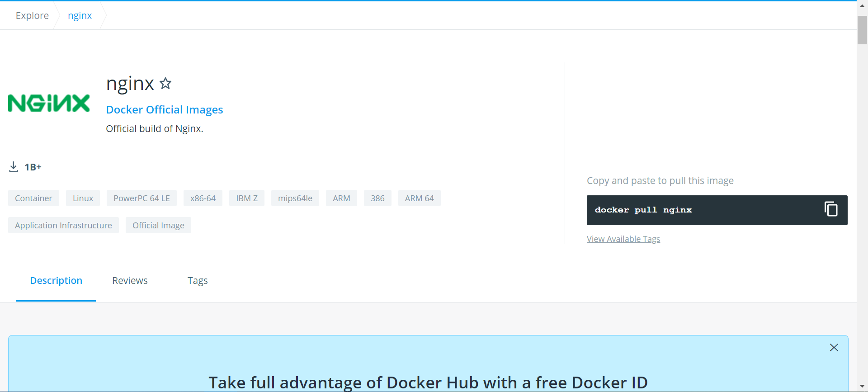Switch to the Description tab
The image size is (868, 392).
click(x=56, y=280)
